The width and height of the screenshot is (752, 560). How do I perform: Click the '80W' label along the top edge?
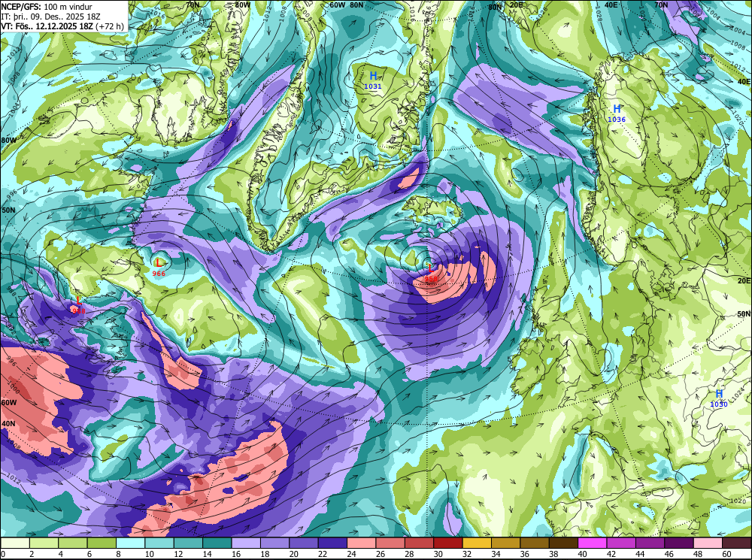[243, 5]
